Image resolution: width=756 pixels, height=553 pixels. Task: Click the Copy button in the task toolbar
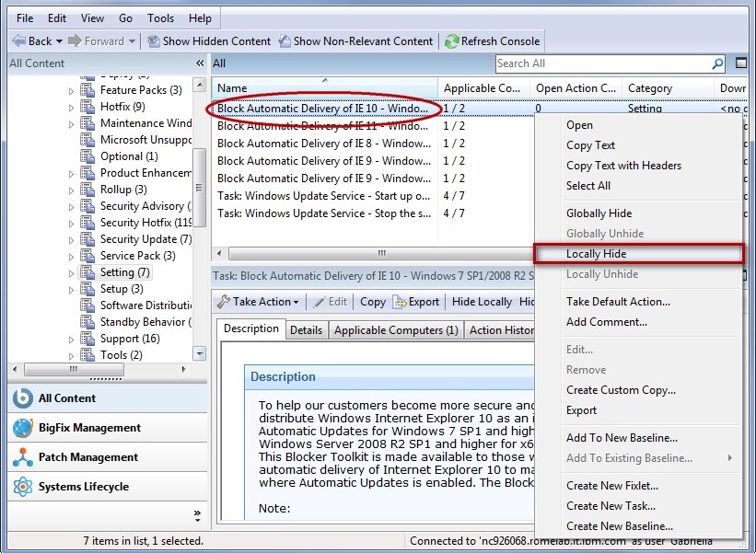click(x=372, y=301)
